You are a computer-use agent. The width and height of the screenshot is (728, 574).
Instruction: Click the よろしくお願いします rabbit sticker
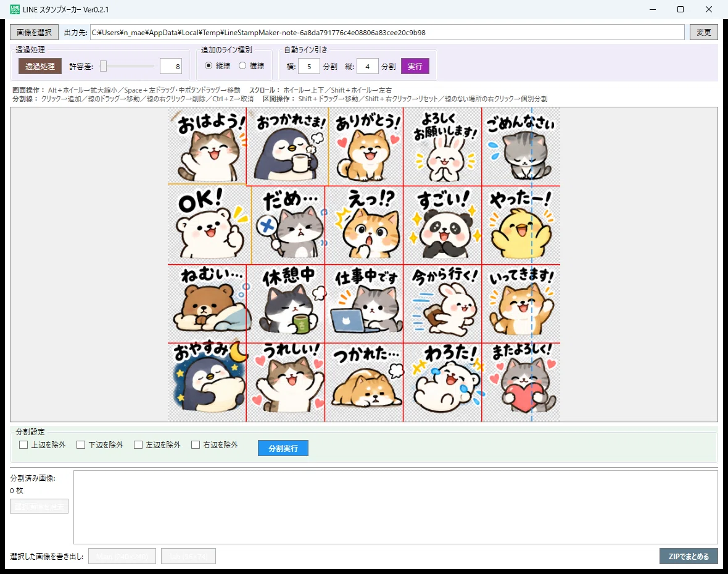tap(442, 147)
